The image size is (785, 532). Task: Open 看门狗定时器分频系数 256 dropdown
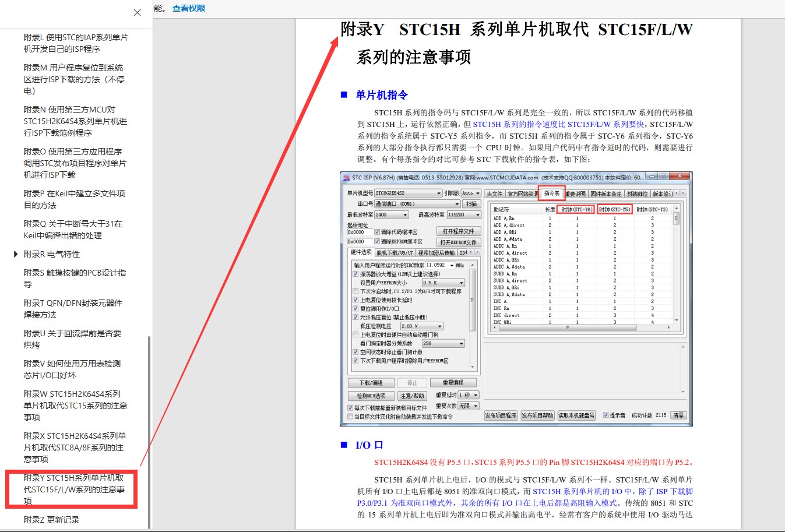[x=443, y=344]
